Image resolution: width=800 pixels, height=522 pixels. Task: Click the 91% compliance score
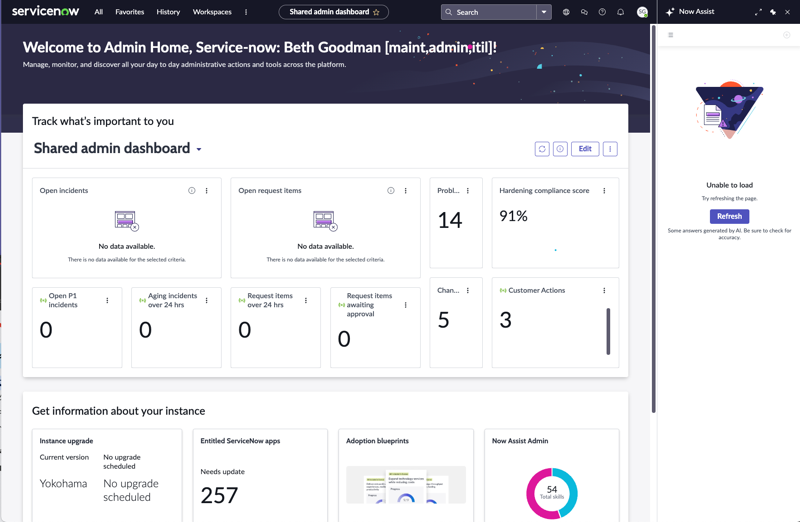tap(513, 216)
